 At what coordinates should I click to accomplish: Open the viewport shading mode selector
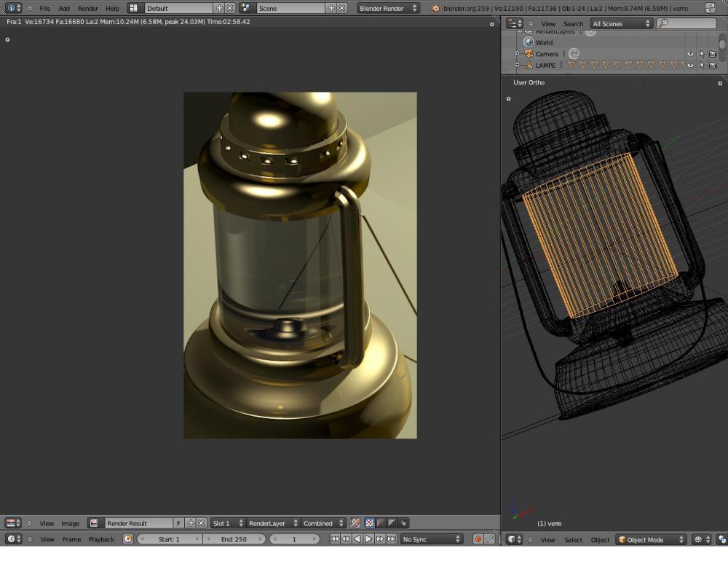click(701, 540)
